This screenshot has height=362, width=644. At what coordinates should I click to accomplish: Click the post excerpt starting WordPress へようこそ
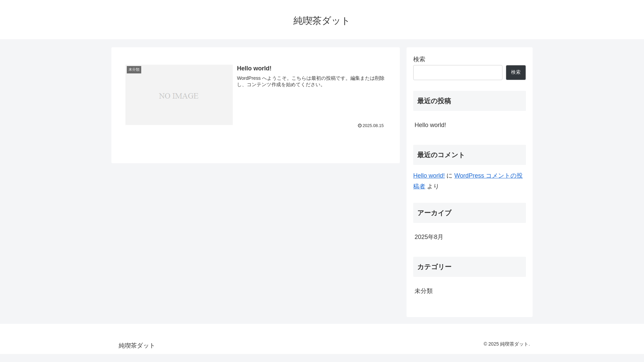point(311,81)
